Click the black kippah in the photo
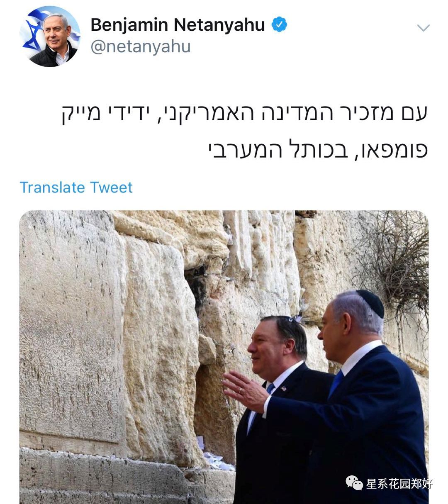Image resolution: width=448 pixels, height=504 pixels. [x=370, y=303]
